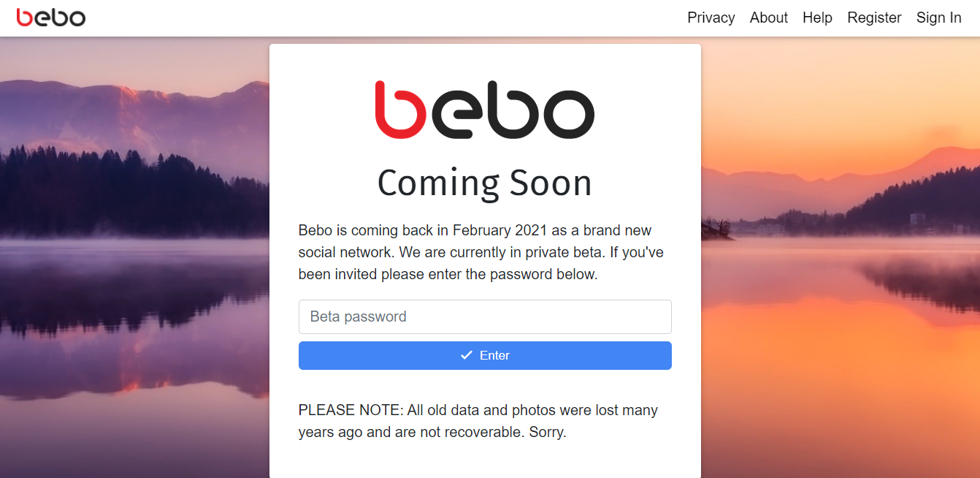Click the Coming Soon heading
The image size is (980, 478).
click(x=484, y=183)
